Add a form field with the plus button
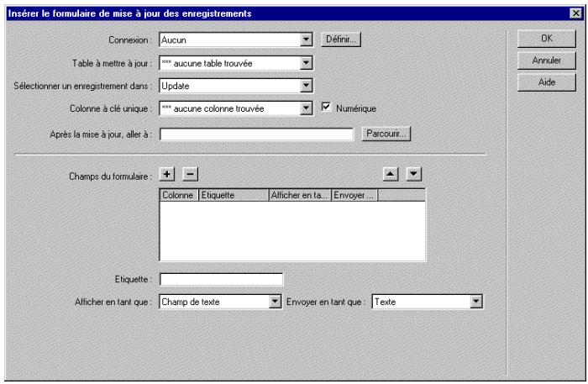This screenshot has height=384, width=588. click(x=167, y=174)
